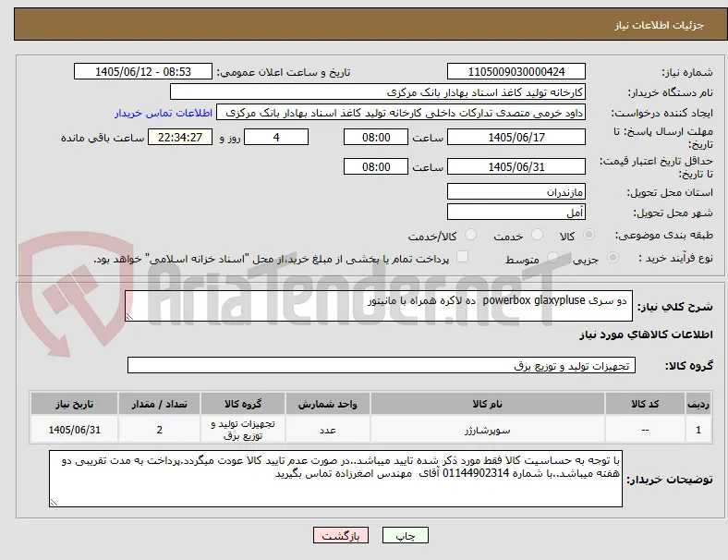728x560 pixels.
Task: Click the quantity cell showing 2
Action: (x=159, y=430)
